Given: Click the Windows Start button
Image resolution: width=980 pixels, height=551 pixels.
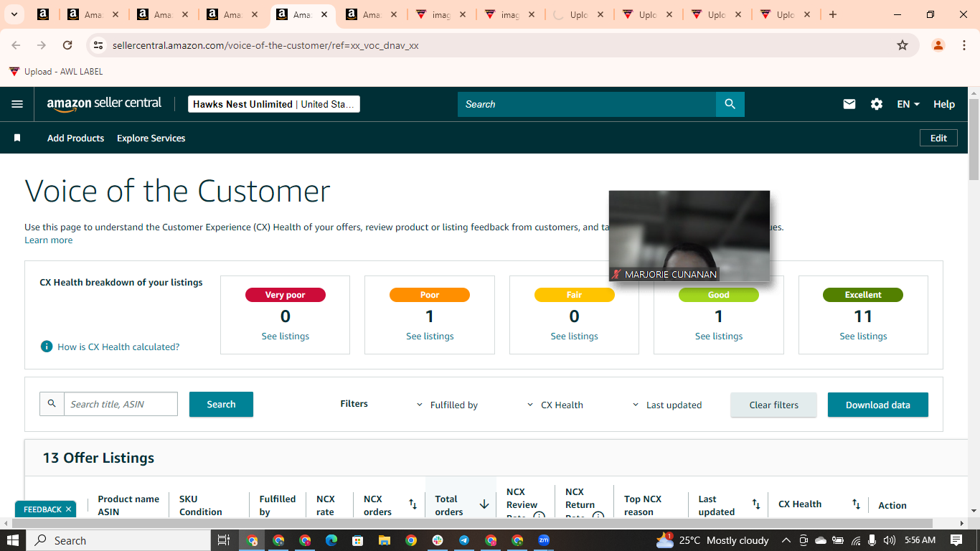Looking at the screenshot, I should [x=14, y=540].
